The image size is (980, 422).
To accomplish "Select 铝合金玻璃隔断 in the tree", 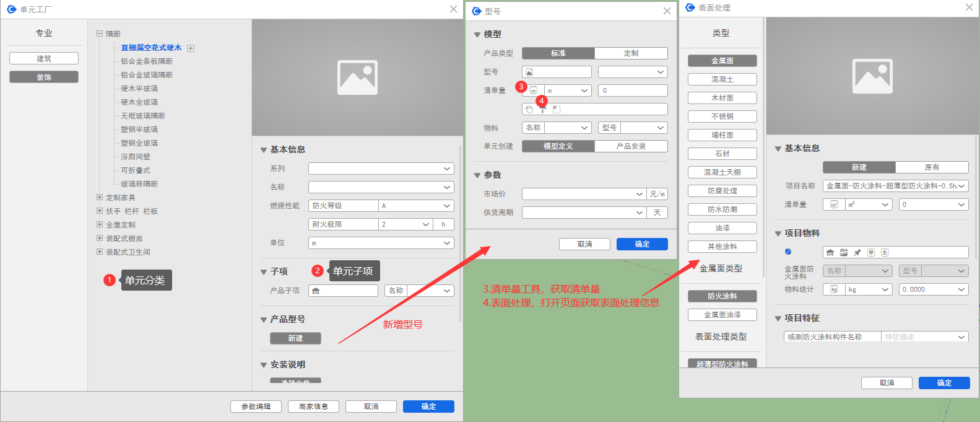I will click(x=147, y=75).
